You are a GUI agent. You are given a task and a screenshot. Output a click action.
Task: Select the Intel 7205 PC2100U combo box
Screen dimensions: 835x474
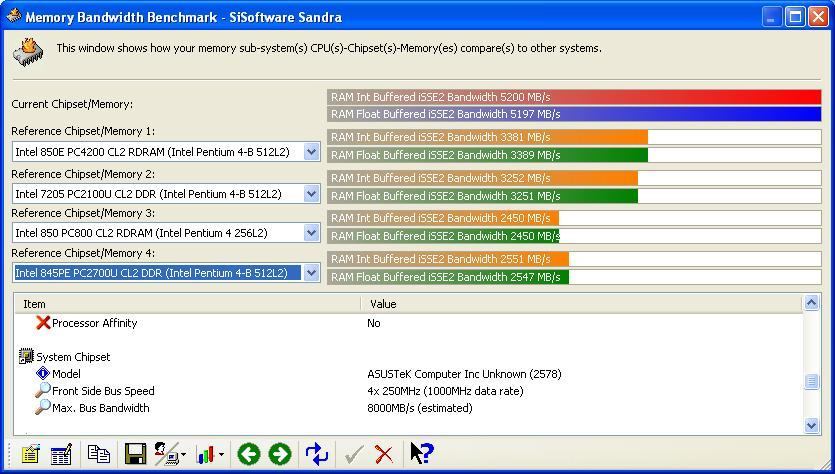click(166, 194)
